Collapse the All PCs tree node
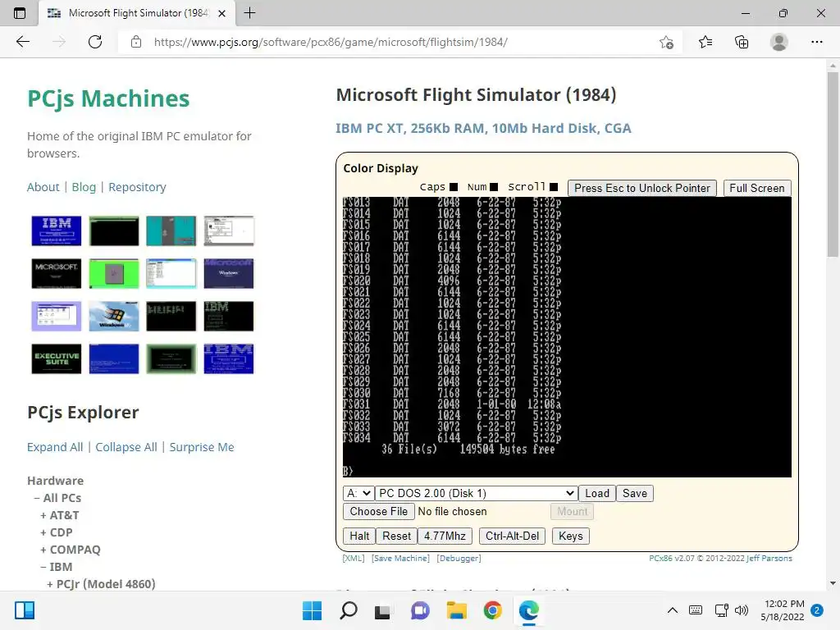 coord(58,498)
